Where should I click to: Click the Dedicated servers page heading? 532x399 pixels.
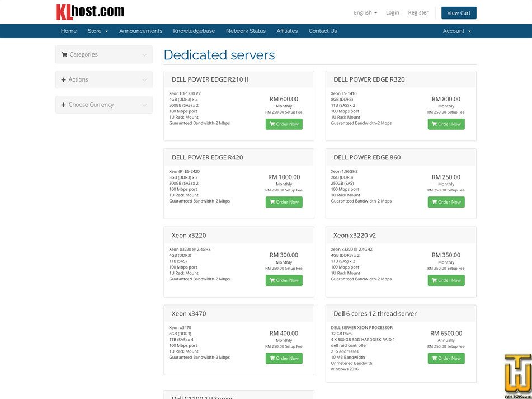[x=219, y=55]
